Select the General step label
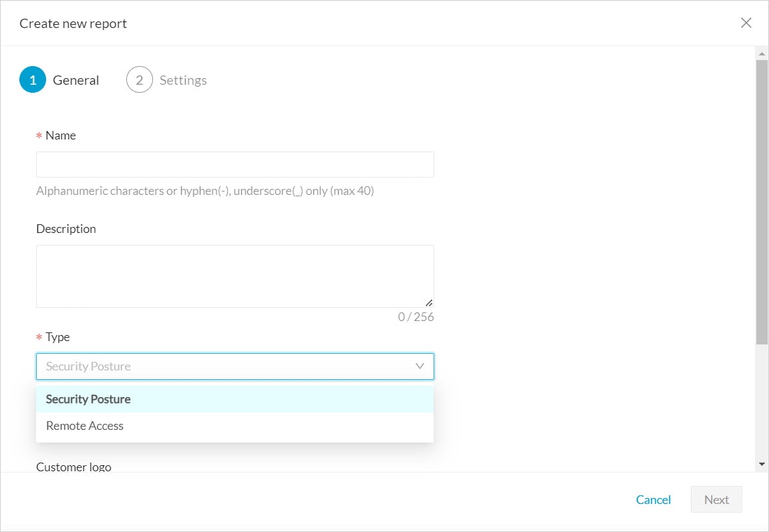Screen dimensions: 769x532 75,80
